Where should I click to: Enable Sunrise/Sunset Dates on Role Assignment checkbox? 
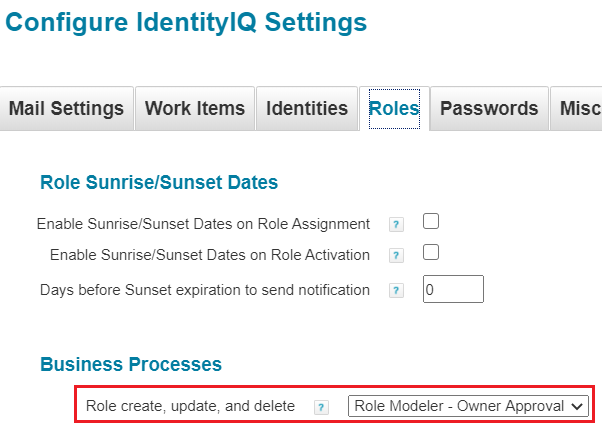coord(431,222)
